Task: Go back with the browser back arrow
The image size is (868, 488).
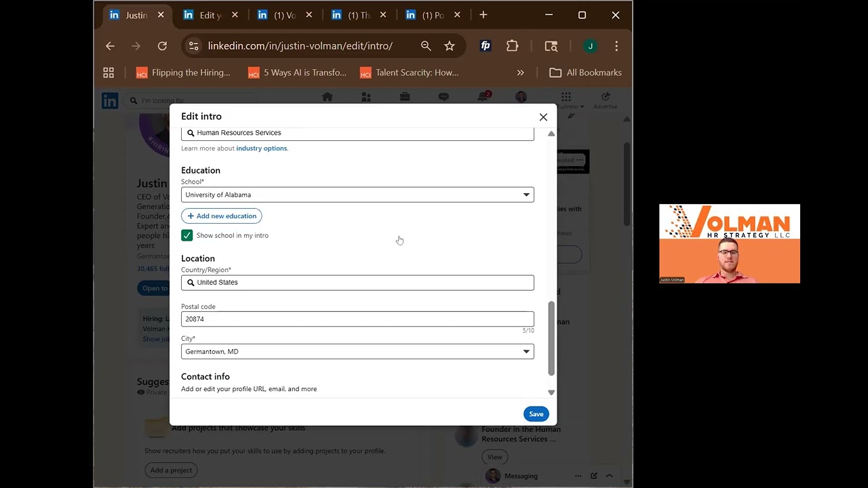Action: [110, 46]
